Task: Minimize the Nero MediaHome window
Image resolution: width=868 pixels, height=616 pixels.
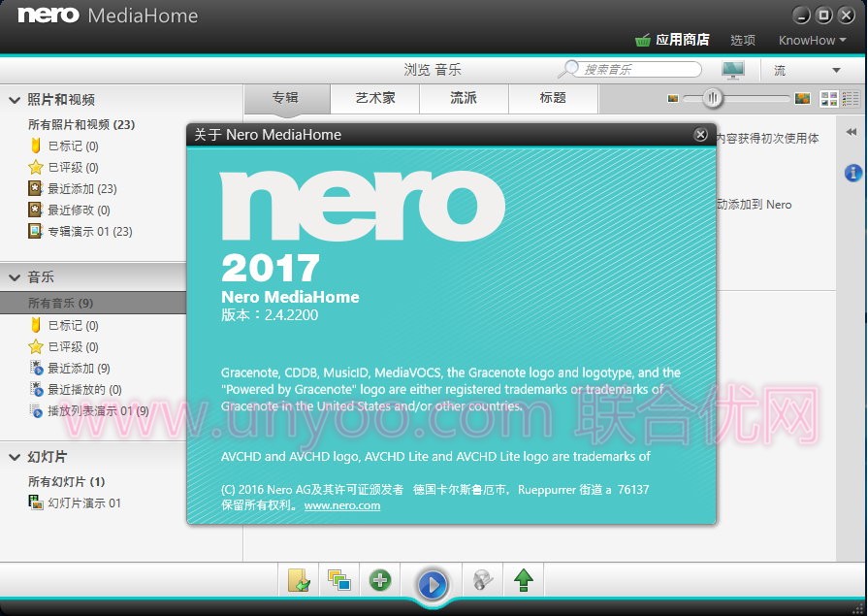Action: click(x=801, y=16)
